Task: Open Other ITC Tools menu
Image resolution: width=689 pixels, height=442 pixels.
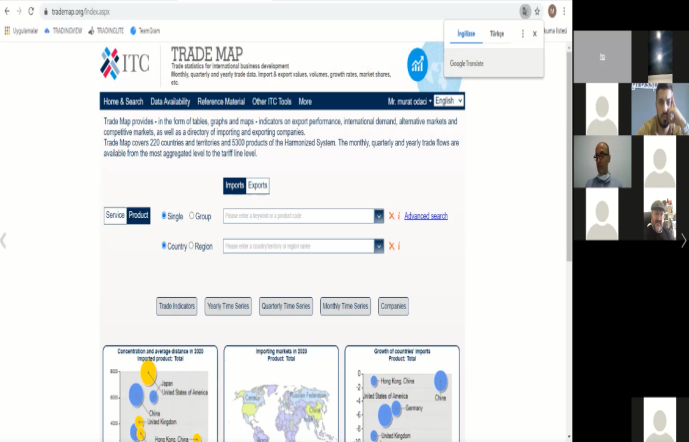Action: (x=272, y=101)
